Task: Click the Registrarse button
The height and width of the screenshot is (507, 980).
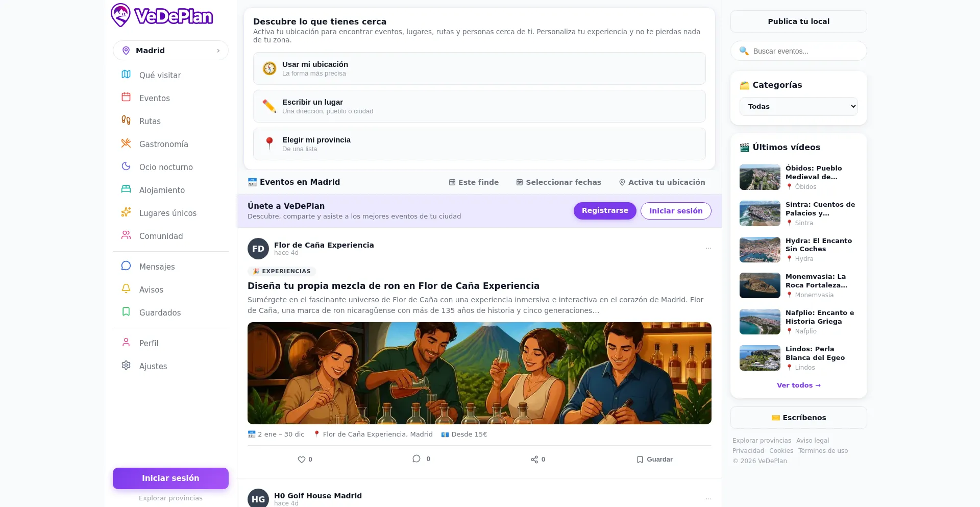Action: (x=605, y=211)
